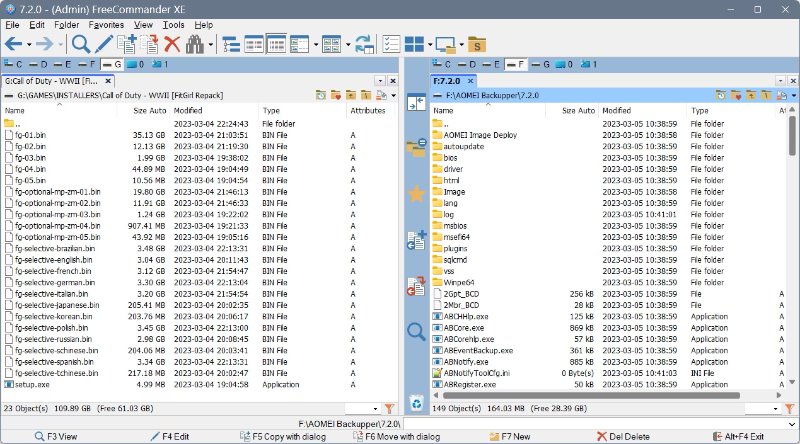Open the back history dropdown arrow
The width and height of the screenshot is (800, 444).
point(29,45)
